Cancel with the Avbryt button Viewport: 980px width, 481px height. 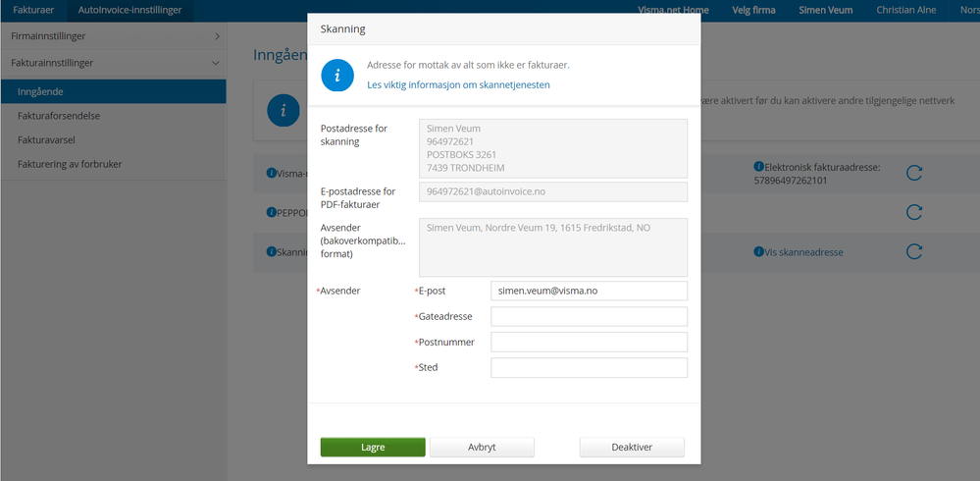[x=482, y=448]
